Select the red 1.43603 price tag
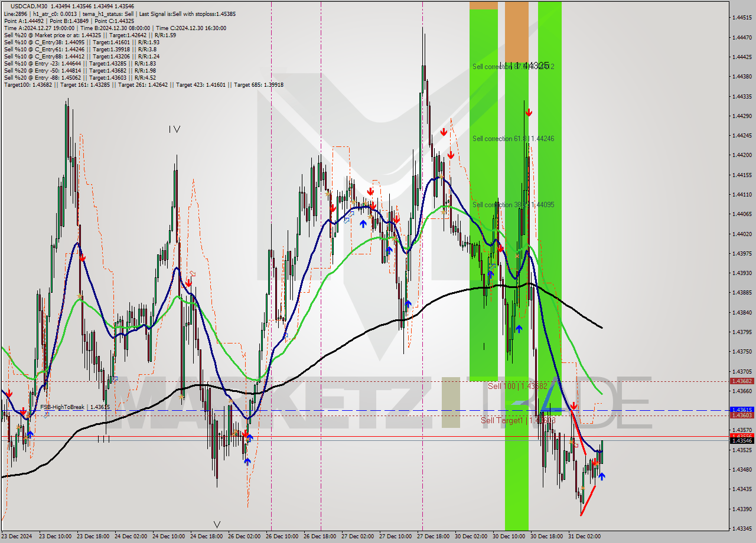Viewport: 756px width, 543px height. [x=742, y=415]
